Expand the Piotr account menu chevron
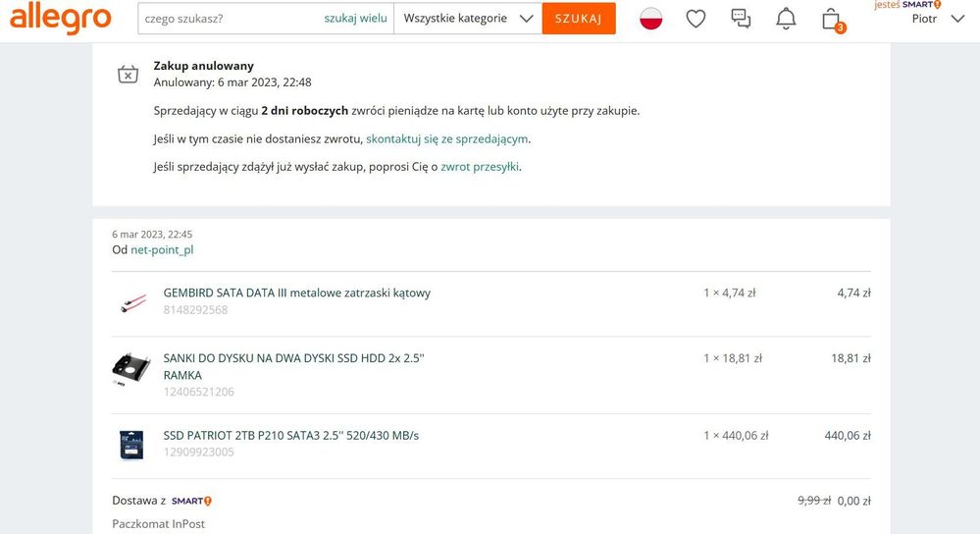Image resolution: width=980 pixels, height=534 pixels. coord(957,19)
